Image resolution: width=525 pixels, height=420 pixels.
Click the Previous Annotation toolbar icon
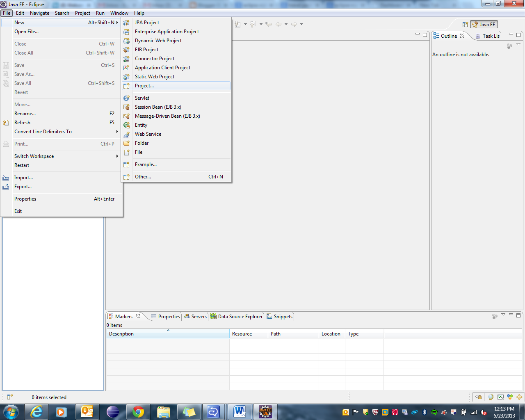[x=253, y=24]
